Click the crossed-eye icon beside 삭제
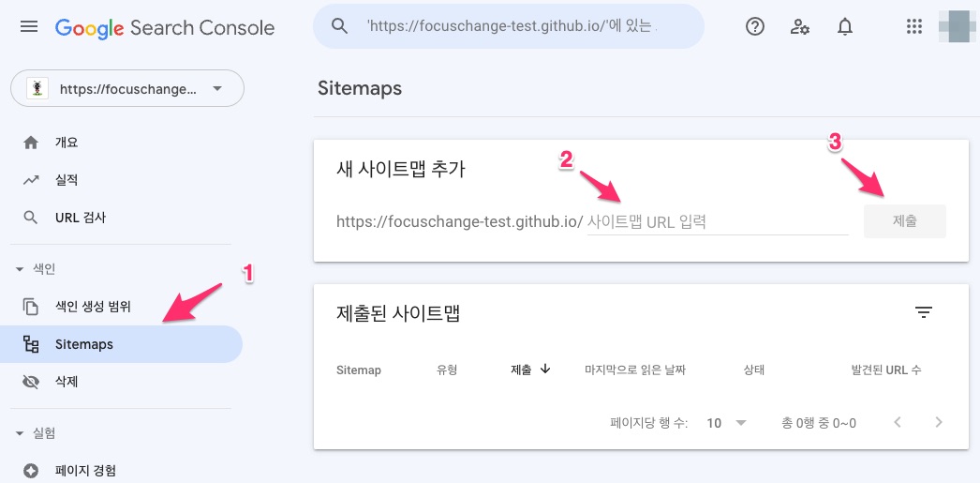Image resolution: width=980 pixels, height=483 pixels. tap(31, 383)
